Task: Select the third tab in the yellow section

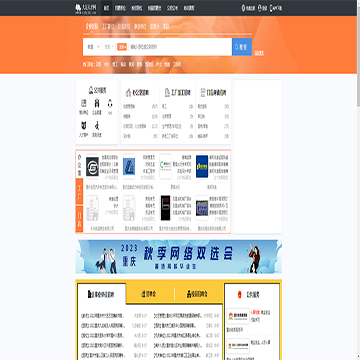Action: point(198,294)
